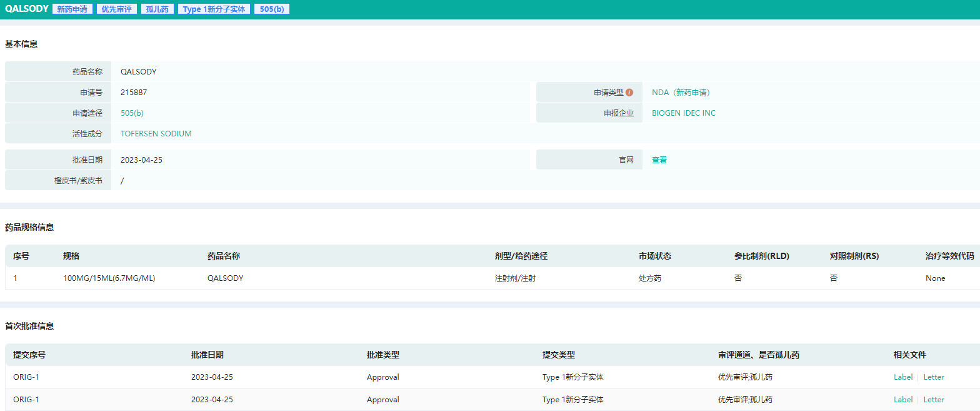Open the BIOGEN IDEC INC company link
This screenshot has height=411, width=980.
pos(683,113)
